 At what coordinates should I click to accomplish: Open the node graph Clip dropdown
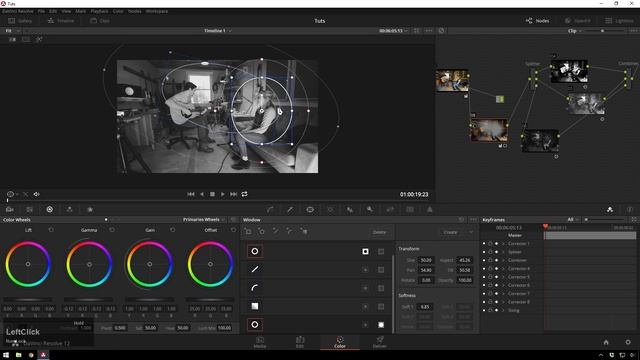(x=574, y=31)
